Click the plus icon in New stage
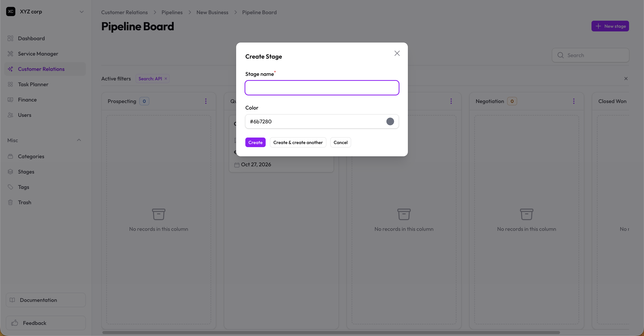Screen dimensions: 644x336 [x=598, y=26]
